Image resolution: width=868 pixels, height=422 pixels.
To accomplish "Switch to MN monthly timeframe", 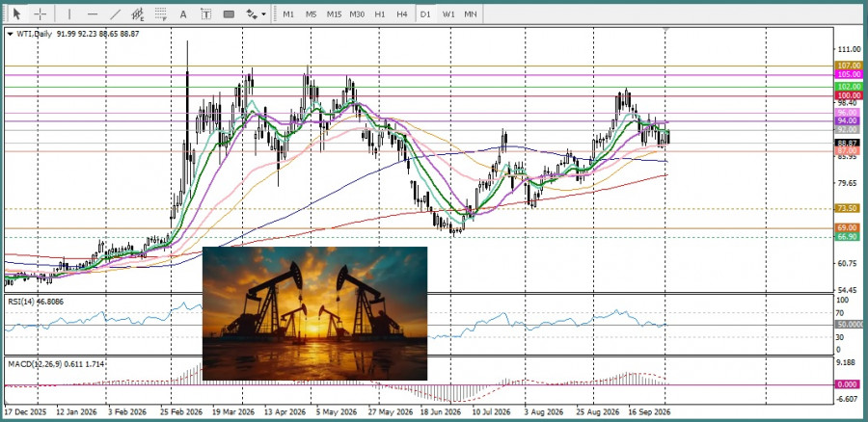I will pos(471,14).
